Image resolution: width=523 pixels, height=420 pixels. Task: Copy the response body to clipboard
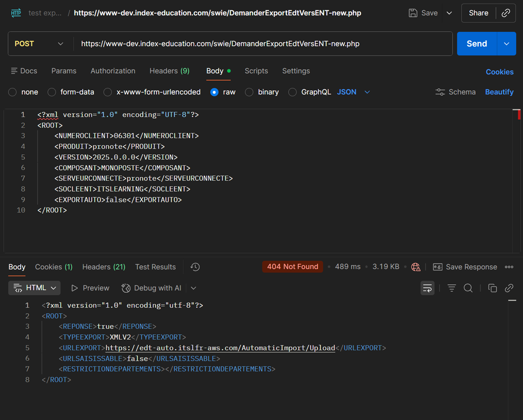coord(492,288)
